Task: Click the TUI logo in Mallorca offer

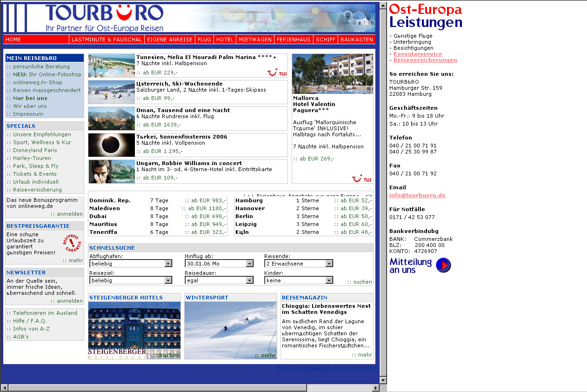Action: point(362,179)
